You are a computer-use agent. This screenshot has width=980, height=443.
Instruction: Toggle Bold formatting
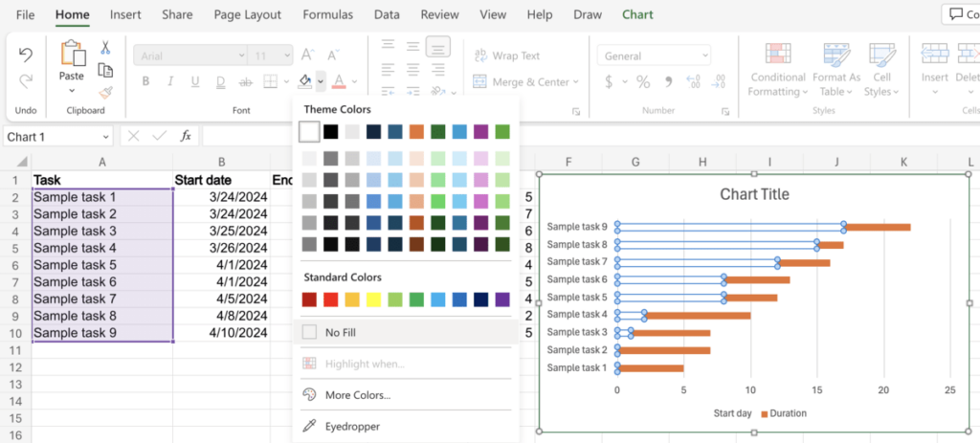[x=145, y=81]
